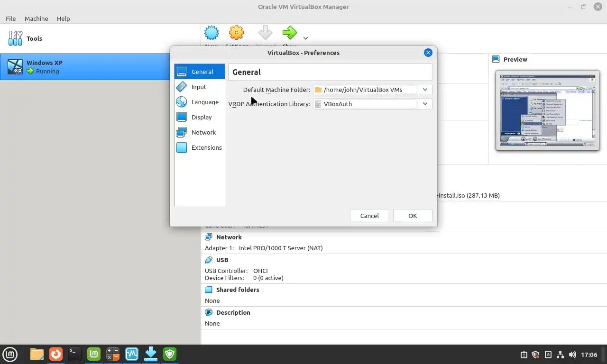The image size is (607, 364).
Task: Click the Input keyboard icon
Action: [x=182, y=87]
